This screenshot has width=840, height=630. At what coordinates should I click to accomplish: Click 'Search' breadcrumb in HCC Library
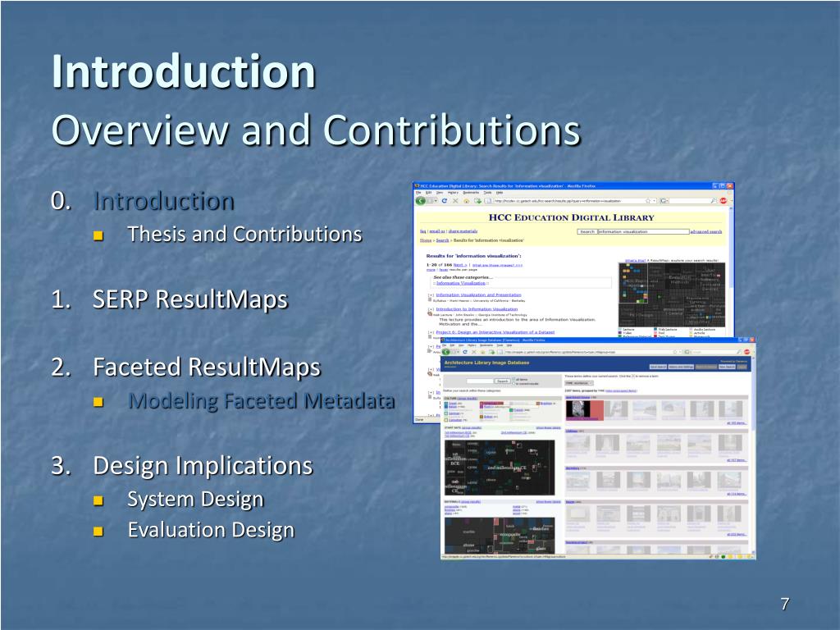(442, 240)
